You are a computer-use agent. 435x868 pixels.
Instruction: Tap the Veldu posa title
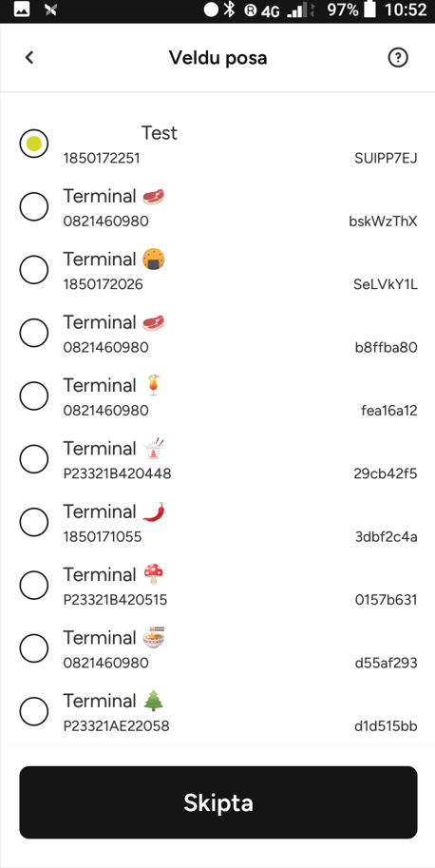point(217,58)
